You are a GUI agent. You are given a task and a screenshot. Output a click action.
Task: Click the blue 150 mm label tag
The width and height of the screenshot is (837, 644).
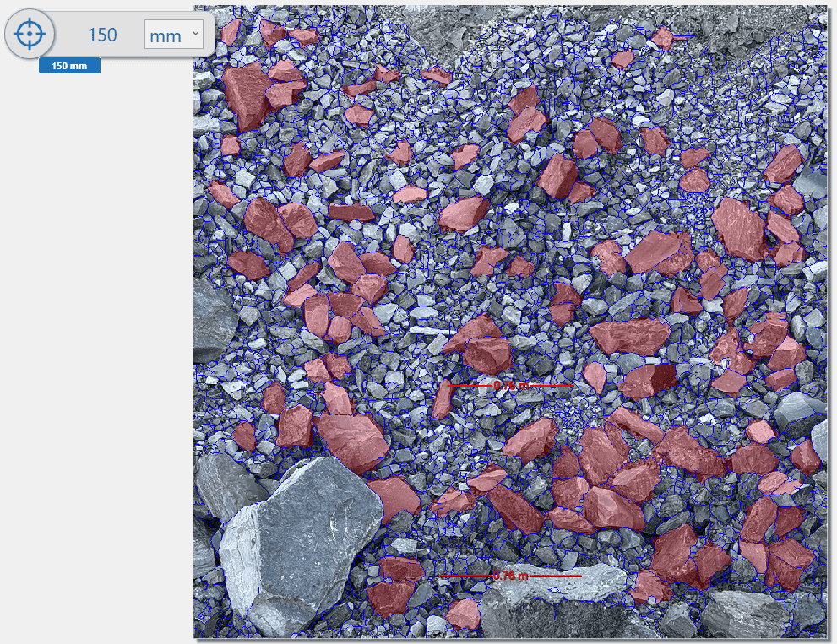click(x=69, y=66)
